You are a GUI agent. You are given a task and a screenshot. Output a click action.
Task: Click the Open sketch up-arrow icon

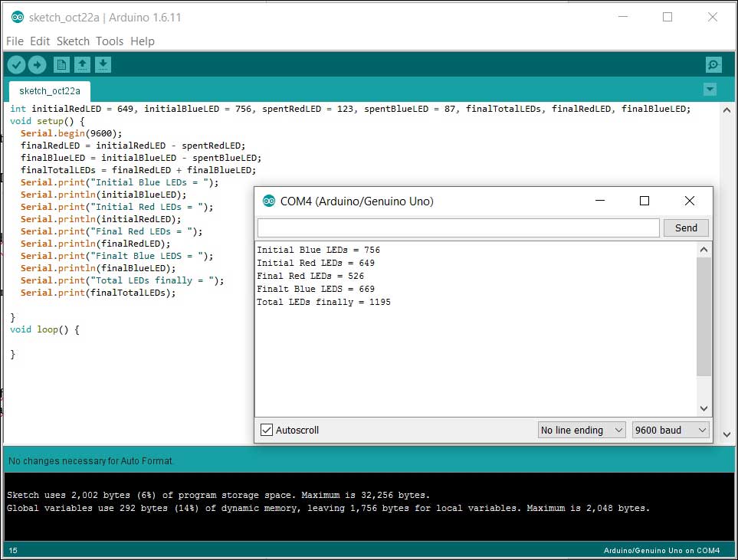82,65
